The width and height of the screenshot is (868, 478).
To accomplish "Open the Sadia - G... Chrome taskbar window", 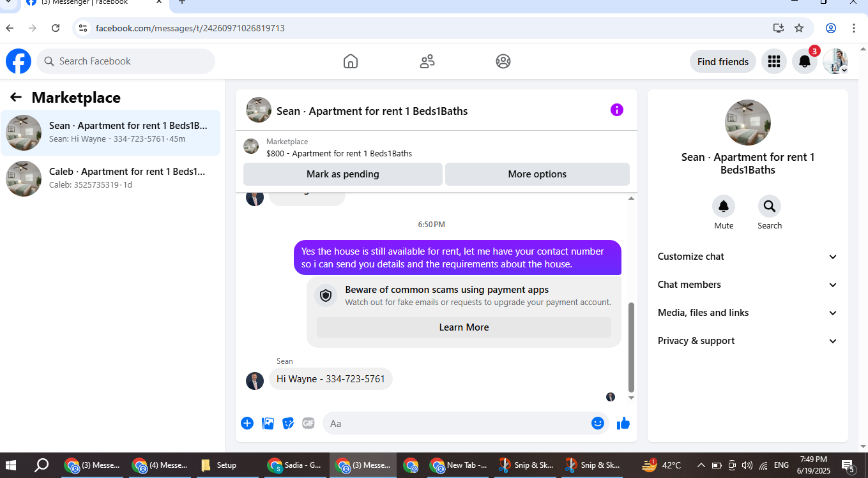I will [x=294, y=465].
